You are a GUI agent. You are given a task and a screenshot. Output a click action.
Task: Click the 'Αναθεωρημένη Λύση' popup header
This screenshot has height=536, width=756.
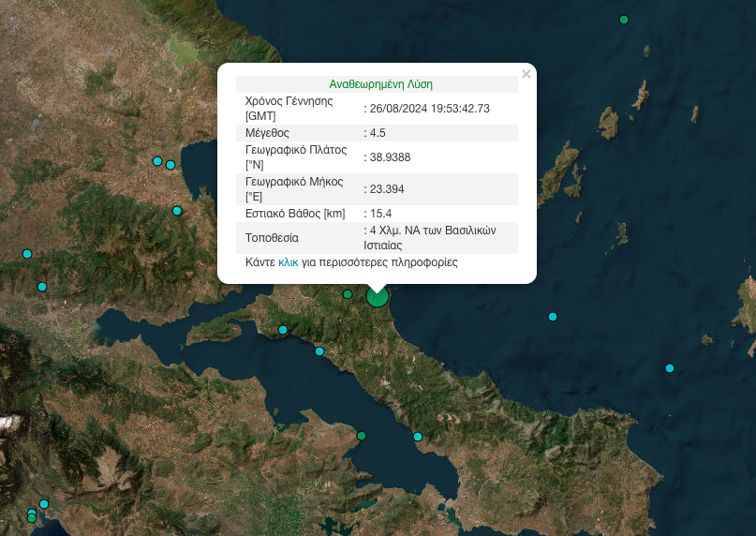tap(380, 83)
